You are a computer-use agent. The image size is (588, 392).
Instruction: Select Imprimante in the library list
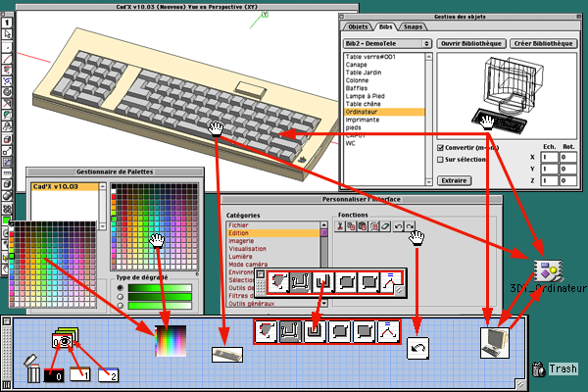coord(365,121)
